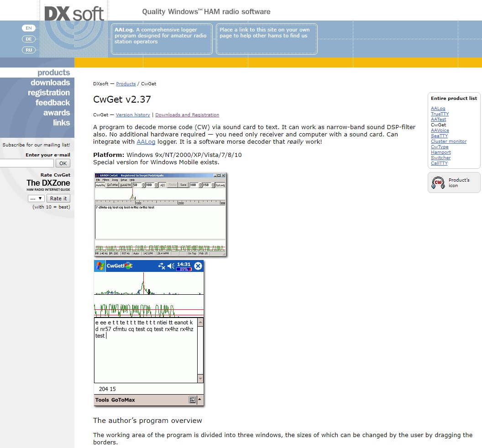Open the feedback page

(52, 103)
